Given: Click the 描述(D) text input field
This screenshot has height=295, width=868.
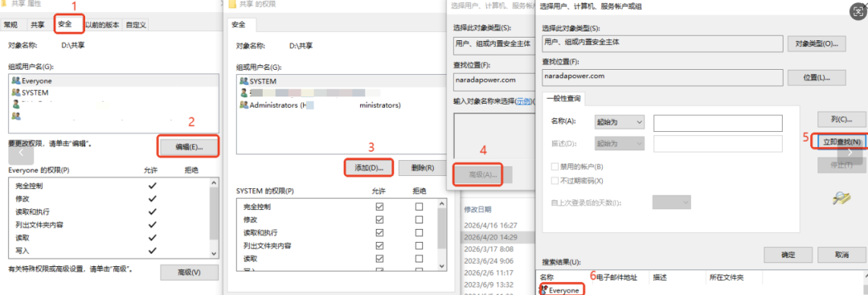Looking at the screenshot, I should [718, 144].
